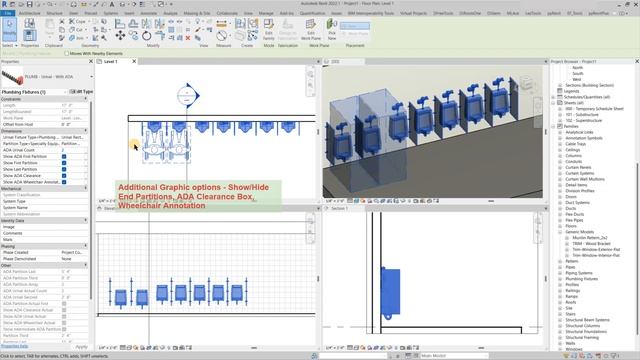The height and width of the screenshot is (360, 640).
Task: Click the section marker head in Level 1 plan
Action: pos(188,96)
